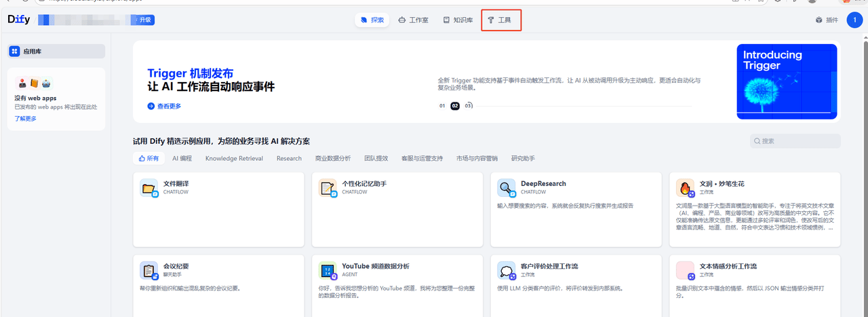Image resolution: width=868 pixels, height=317 pixels.
Task: Click the 文件翻译 folder icon
Action: point(149,188)
